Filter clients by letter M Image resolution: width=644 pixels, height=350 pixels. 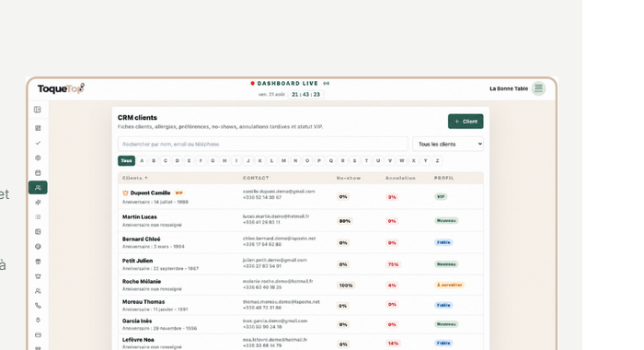point(283,161)
